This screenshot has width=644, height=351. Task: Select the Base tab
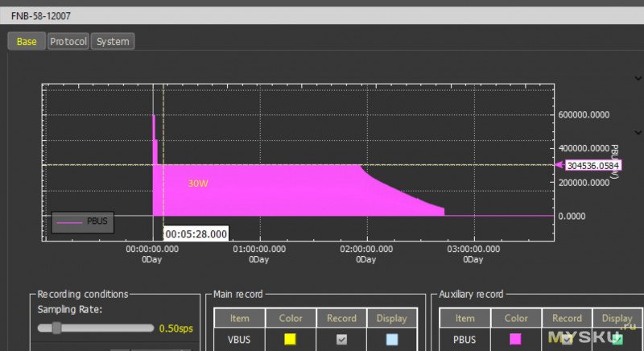[x=27, y=41]
